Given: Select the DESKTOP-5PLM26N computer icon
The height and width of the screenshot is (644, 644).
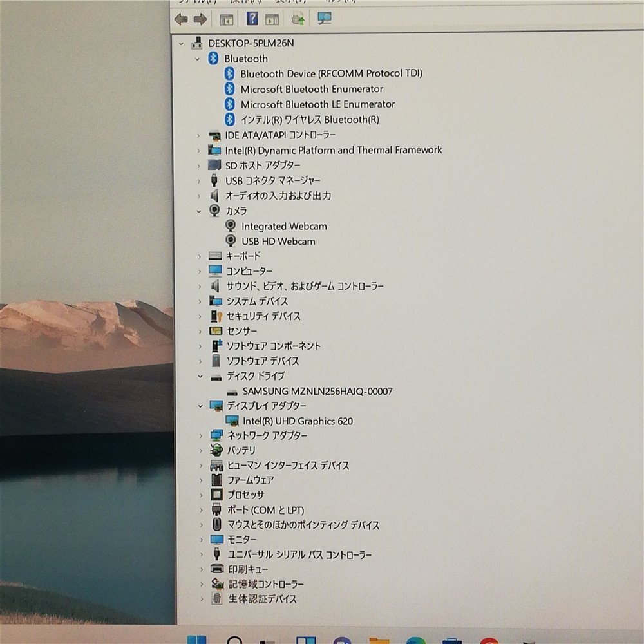Looking at the screenshot, I should [x=198, y=43].
